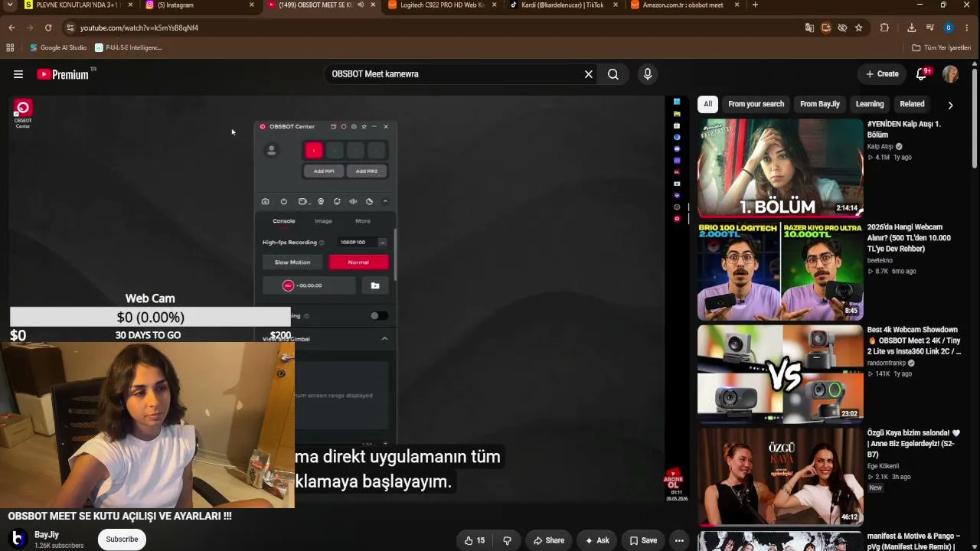Image resolution: width=980 pixels, height=551 pixels.
Task: Click the snapshot camera icon in OBSBOT Center
Action: point(266,201)
